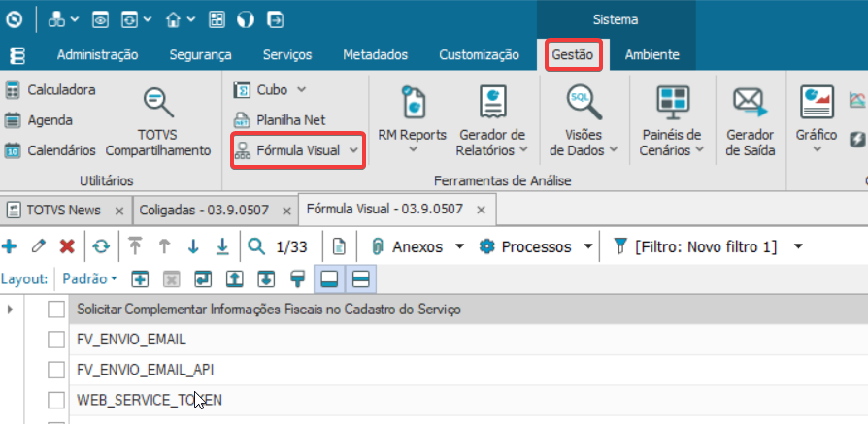Open Visões de Dados

[x=584, y=119]
